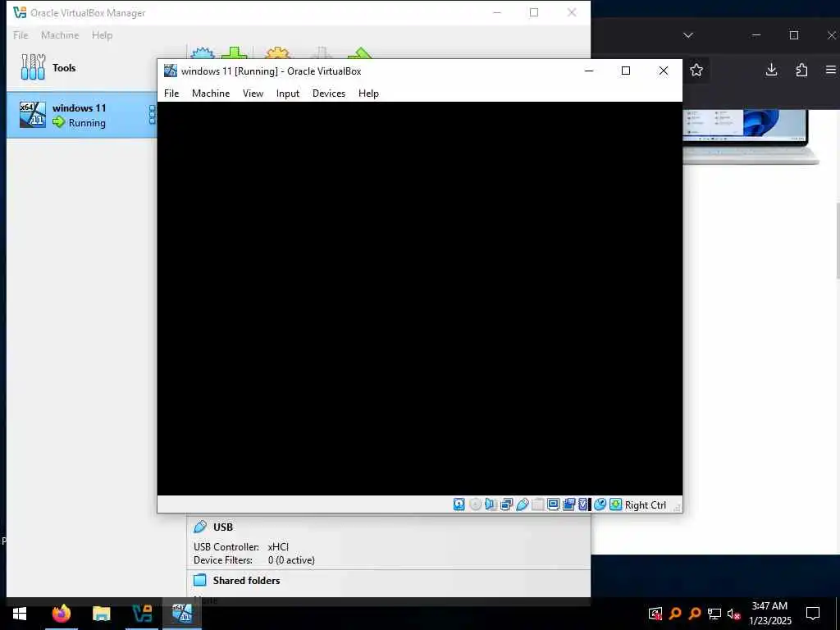This screenshot has width=840, height=630.
Task: Open Help menu in the VM window
Action: (x=368, y=94)
